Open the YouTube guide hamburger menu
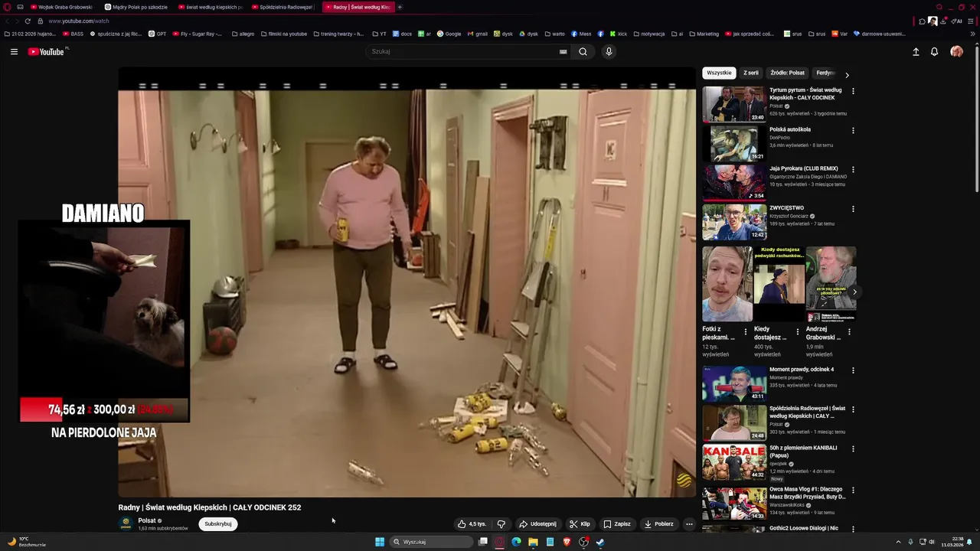This screenshot has height=551, width=980. [x=14, y=51]
